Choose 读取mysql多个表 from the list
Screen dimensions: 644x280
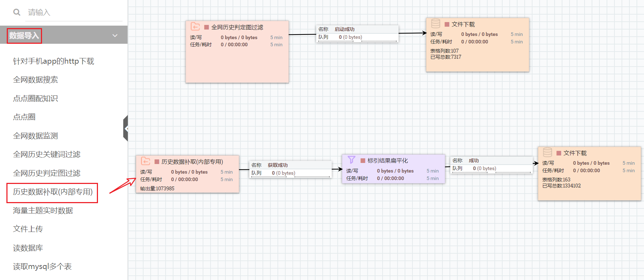(x=42, y=266)
